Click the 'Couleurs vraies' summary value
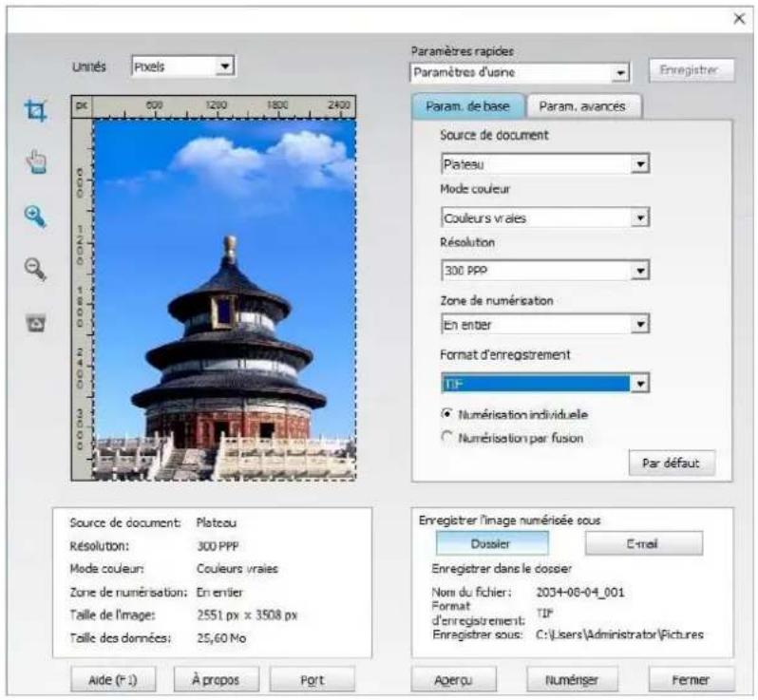This screenshot has height=700, width=758. tap(237, 569)
